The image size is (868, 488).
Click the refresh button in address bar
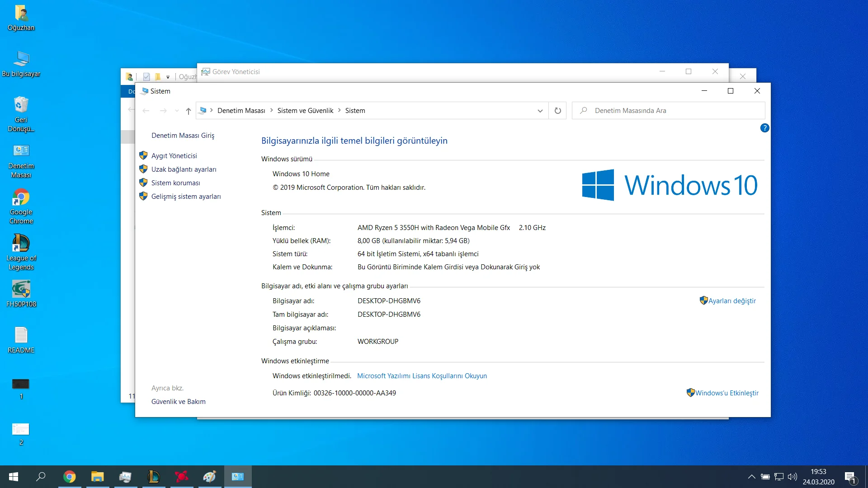[557, 111]
